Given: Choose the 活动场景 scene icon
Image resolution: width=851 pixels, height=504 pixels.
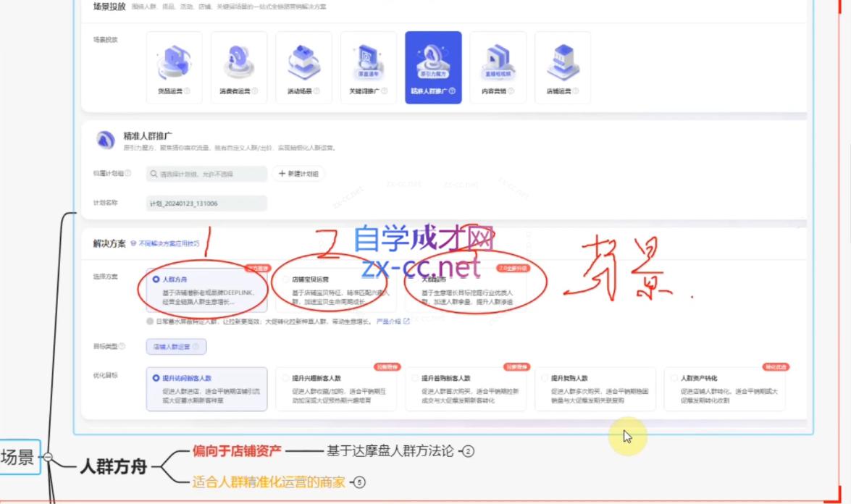Looking at the screenshot, I should pyautogui.click(x=303, y=67).
